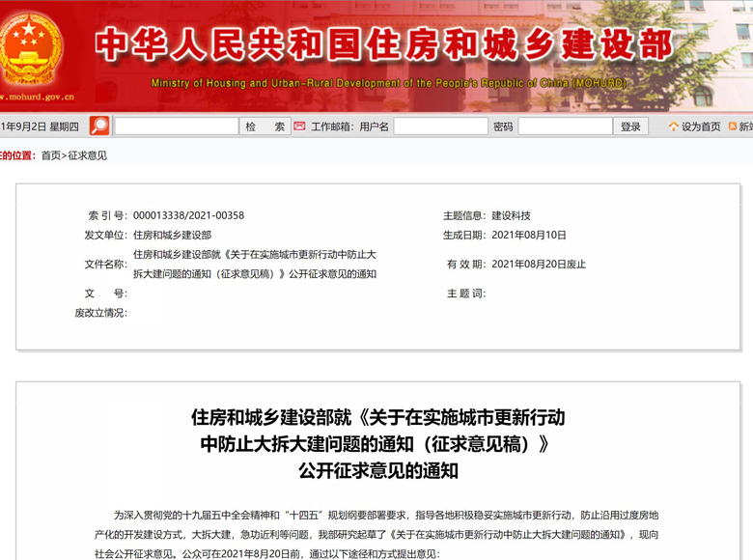Click the 废改立情况 label

(100, 313)
